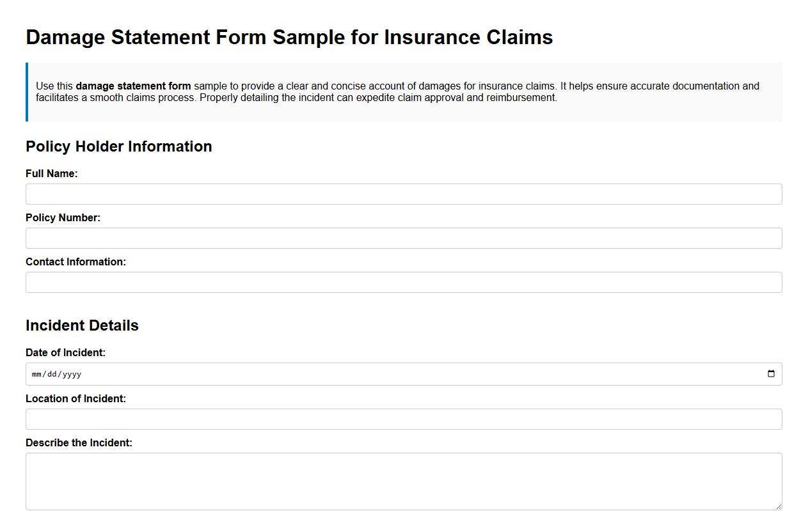
Task: Click the Describe the Incident label
Action: coord(78,442)
